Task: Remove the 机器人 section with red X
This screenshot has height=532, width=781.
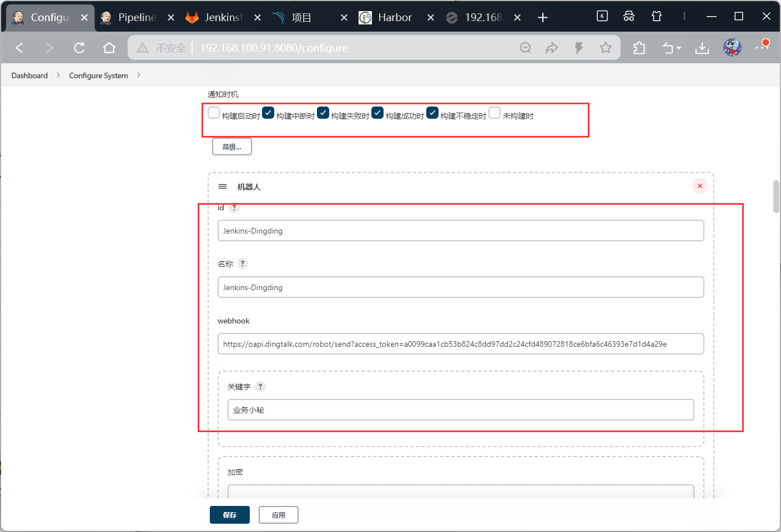Action: click(700, 186)
